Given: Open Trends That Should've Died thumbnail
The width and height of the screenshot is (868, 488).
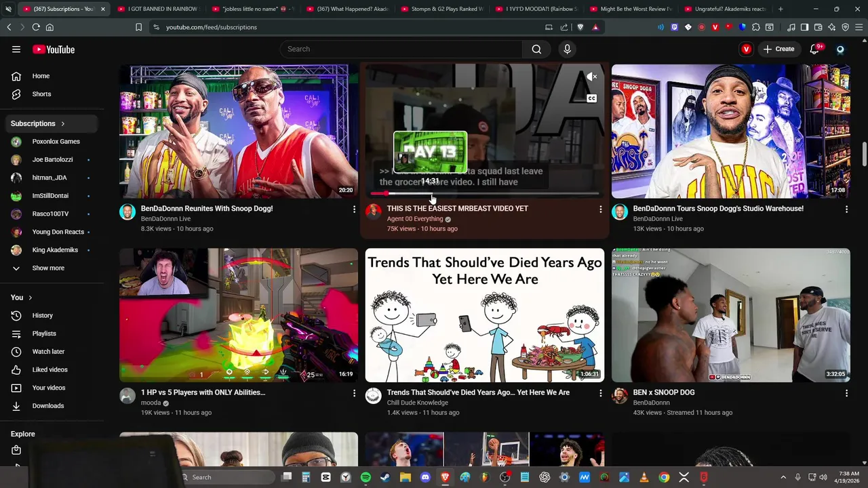Looking at the screenshot, I should [485, 315].
